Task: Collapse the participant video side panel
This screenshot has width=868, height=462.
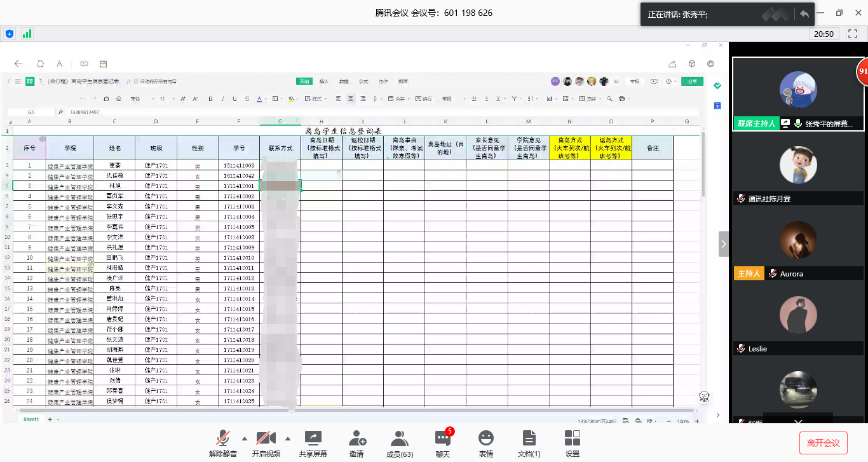Action: pos(724,244)
